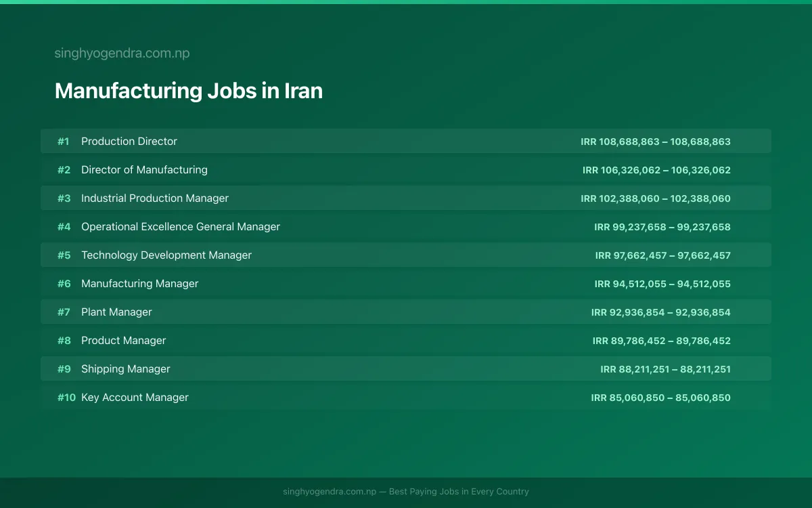Click the #8 rank number

(64, 341)
